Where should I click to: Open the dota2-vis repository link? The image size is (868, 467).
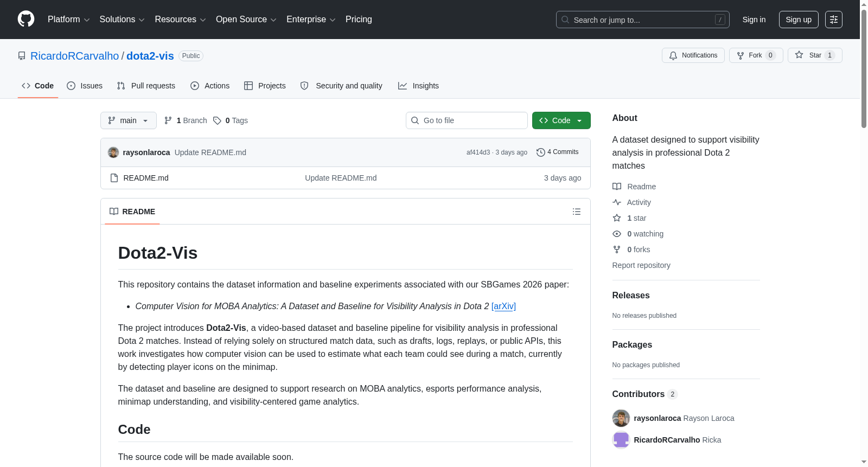point(150,56)
